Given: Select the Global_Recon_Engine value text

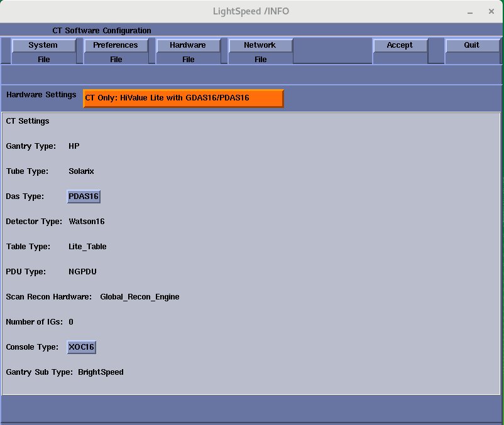Looking at the screenshot, I should click(140, 297).
